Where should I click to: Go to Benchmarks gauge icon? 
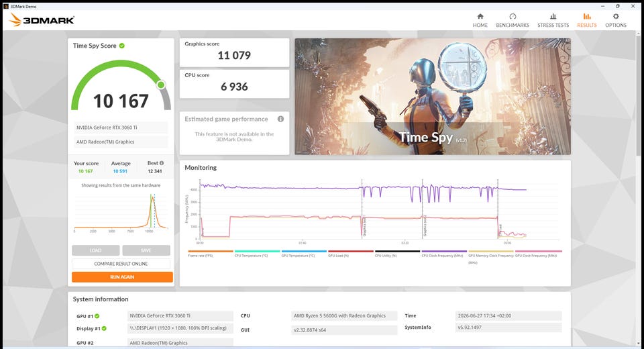point(513,16)
